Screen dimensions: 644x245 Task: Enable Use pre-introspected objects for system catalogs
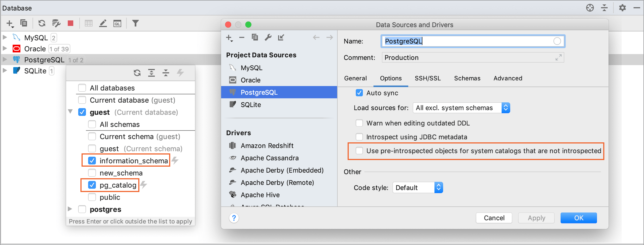point(359,151)
